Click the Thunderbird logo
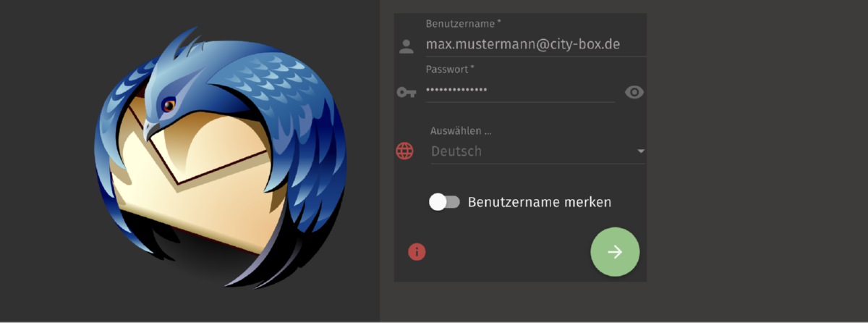868x323 pixels. point(220,156)
